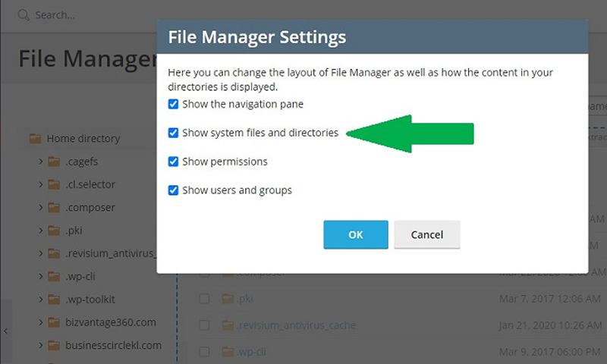Select the .wp-cli row checkbox in list

tap(204, 352)
